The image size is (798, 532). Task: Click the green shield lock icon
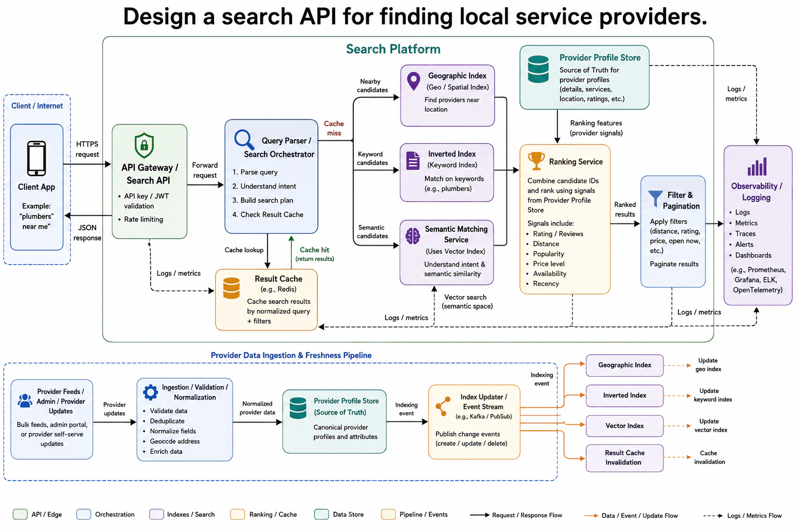144,145
